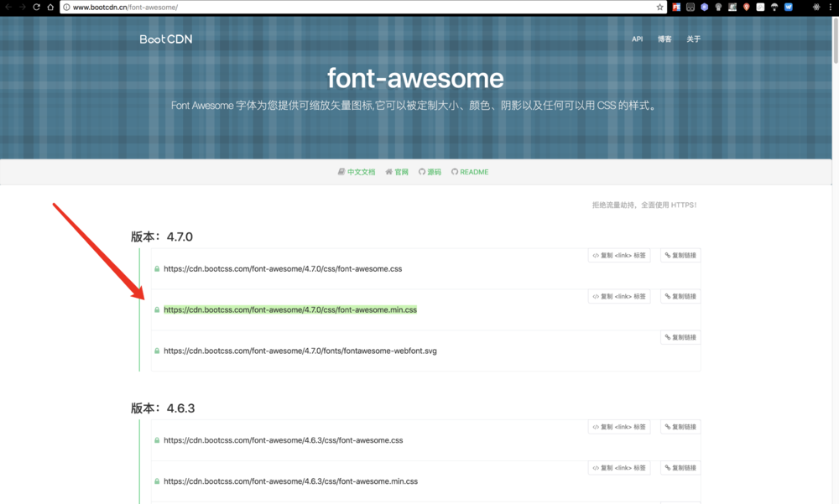Screen dimensions: 839x504
Task: Open the blue W extension icon
Action: pos(788,7)
